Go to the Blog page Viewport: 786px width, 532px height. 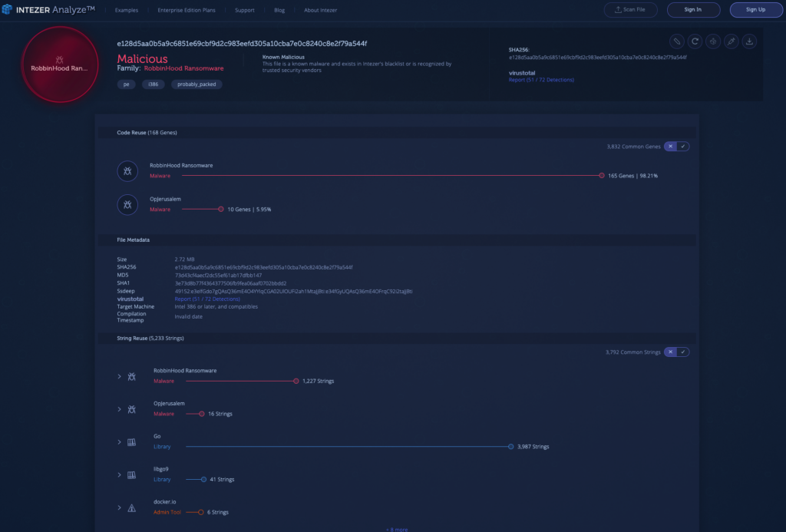tap(279, 10)
